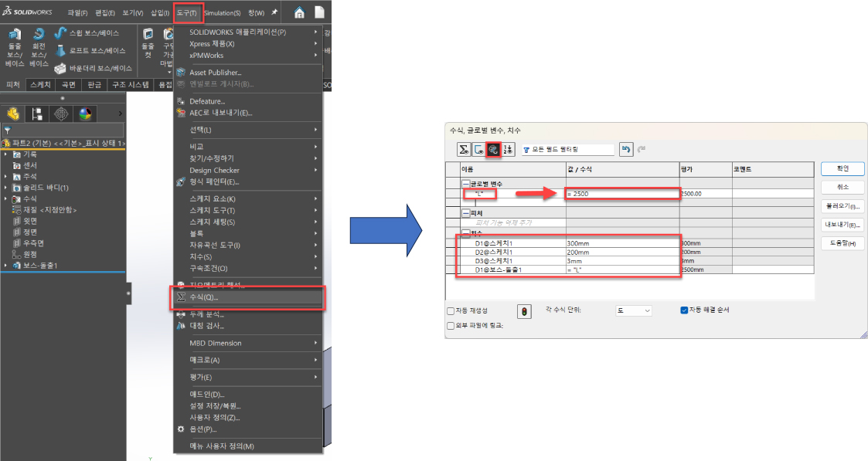Screen dimensions: 868x461
Task: Check the 외부 파일에 링크 checkbox
Action: 451,326
